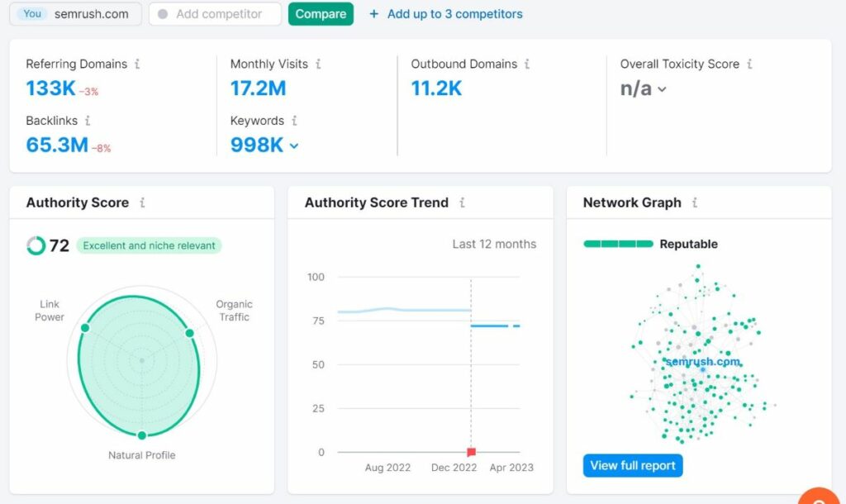Click the Dec 2022 axis label
The image size is (846, 504).
pos(454,468)
